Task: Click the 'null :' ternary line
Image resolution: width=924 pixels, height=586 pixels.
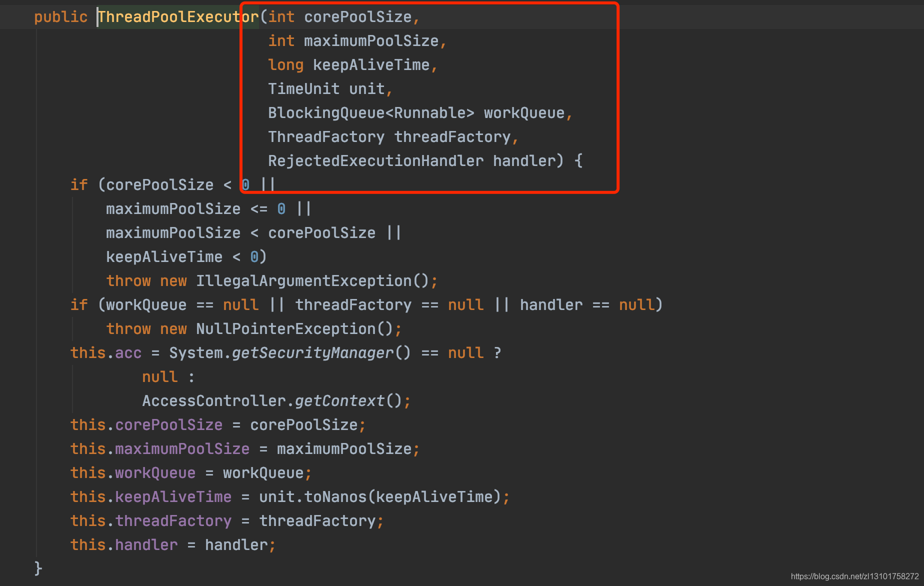Action: tap(168, 377)
